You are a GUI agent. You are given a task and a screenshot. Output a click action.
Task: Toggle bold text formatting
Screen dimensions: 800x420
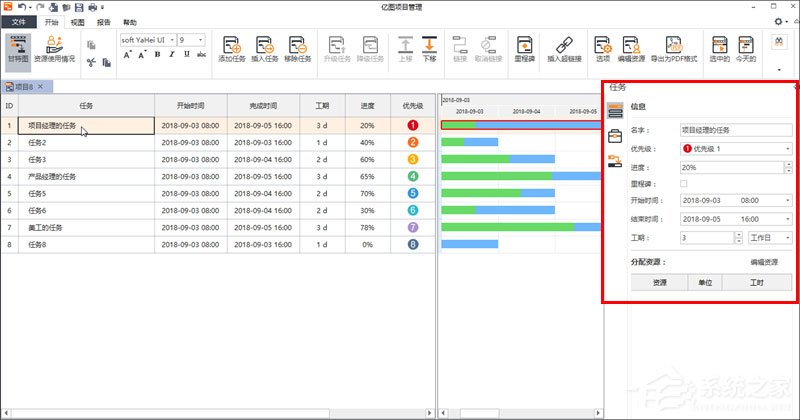(157, 54)
